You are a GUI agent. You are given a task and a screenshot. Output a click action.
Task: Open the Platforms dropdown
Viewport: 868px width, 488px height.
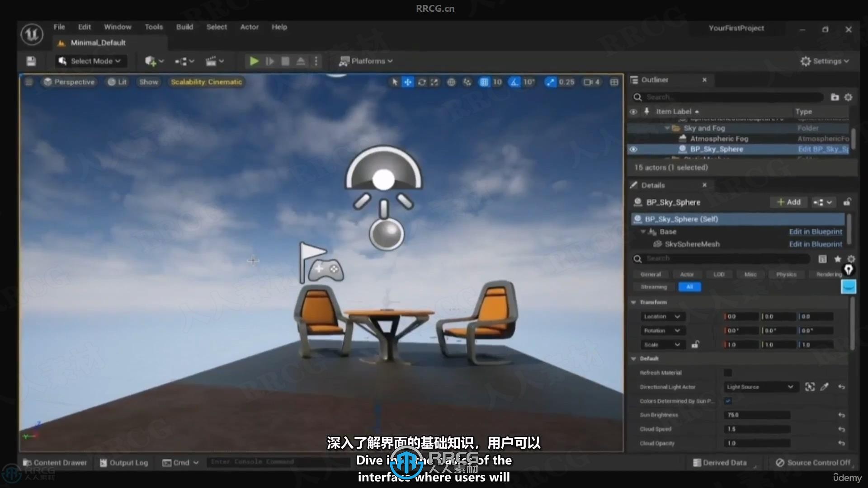366,61
